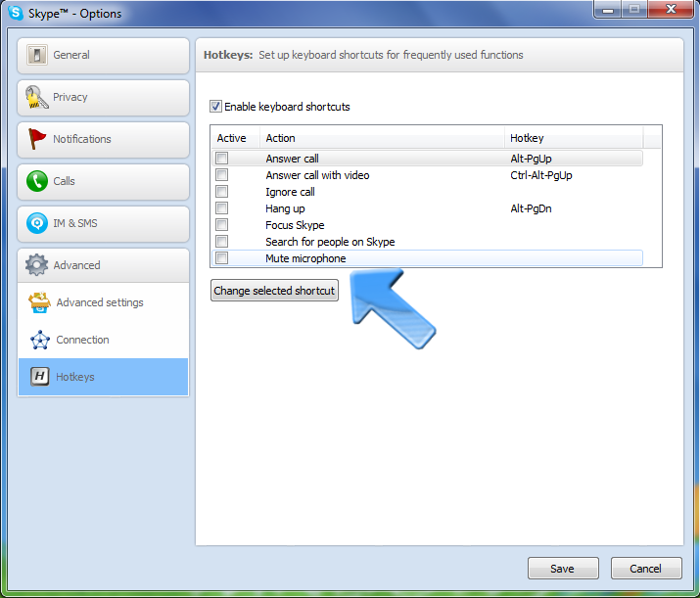700x598 pixels.
Task: Click the Privacy keys icon
Action: coord(36,97)
